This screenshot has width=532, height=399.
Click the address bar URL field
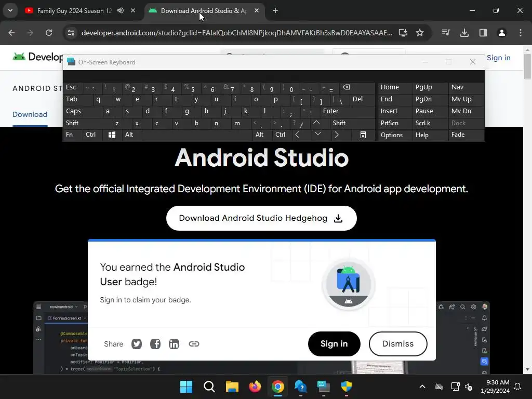pyautogui.click(x=237, y=33)
